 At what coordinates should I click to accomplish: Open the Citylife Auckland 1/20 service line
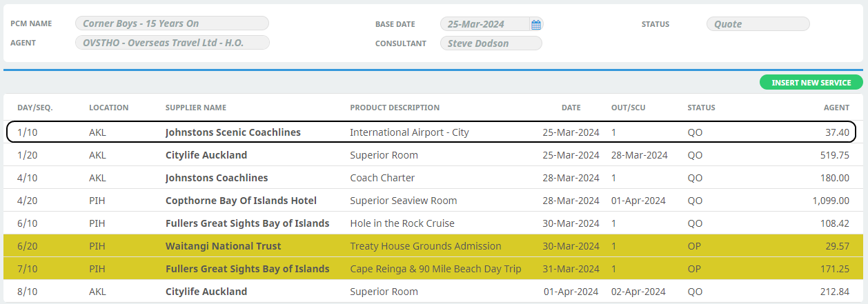pos(433,155)
